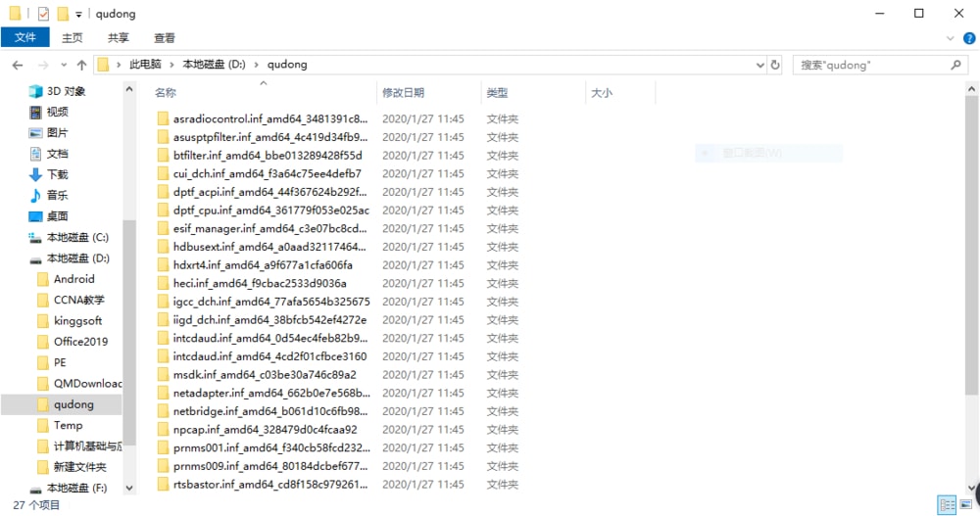
Task: Open the 共享 ribbon tab
Action: (x=119, y=38)
